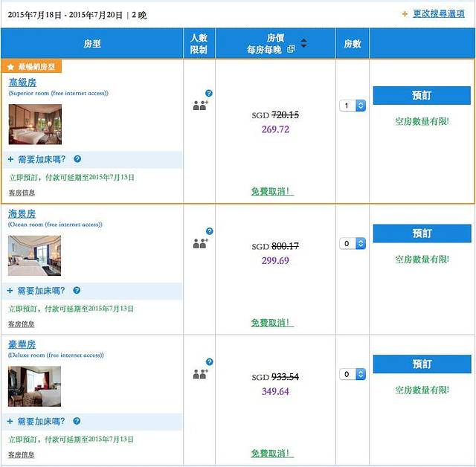Viewport: 476px width, 467px height.
Task: View 客房信息 for the Deluxe room
Action: click(x=22, y=454)
